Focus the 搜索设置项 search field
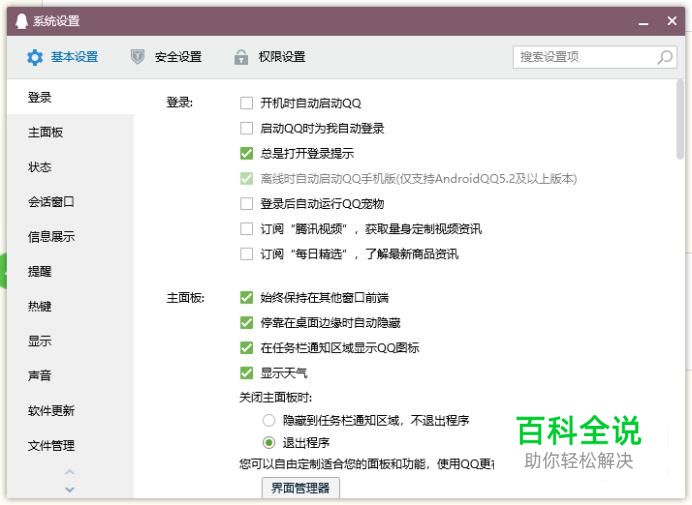Image resolution: width=692 pixels, height=505 pixels. coord(594,57)
